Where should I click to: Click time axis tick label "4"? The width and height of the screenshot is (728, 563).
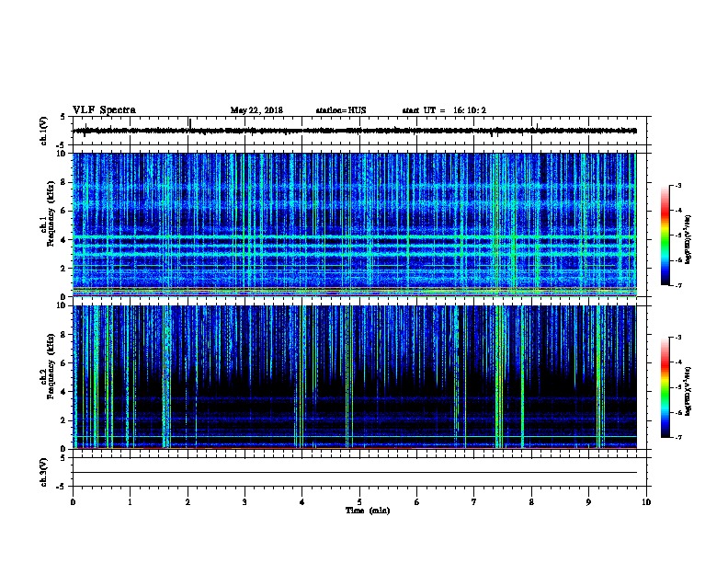302,502
